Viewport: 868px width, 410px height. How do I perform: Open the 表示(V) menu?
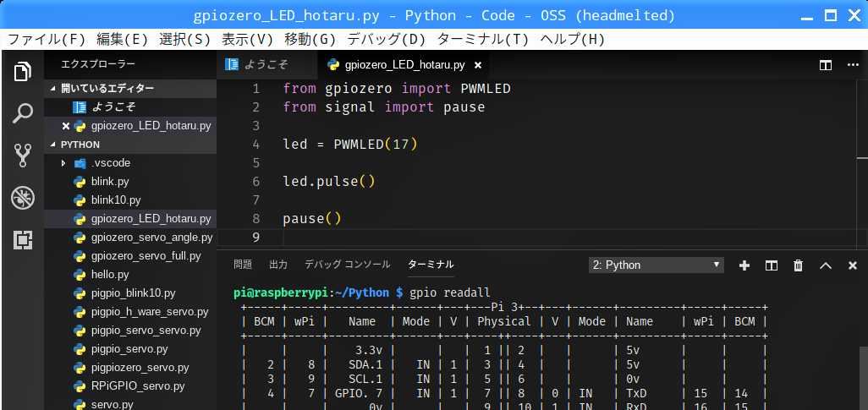point(247,39)
